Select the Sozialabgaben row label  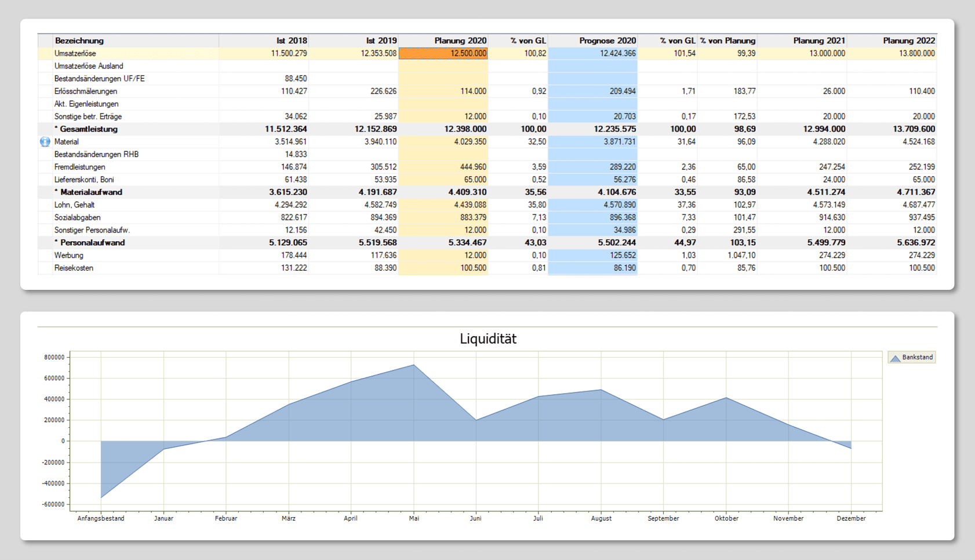coord(78,217)
